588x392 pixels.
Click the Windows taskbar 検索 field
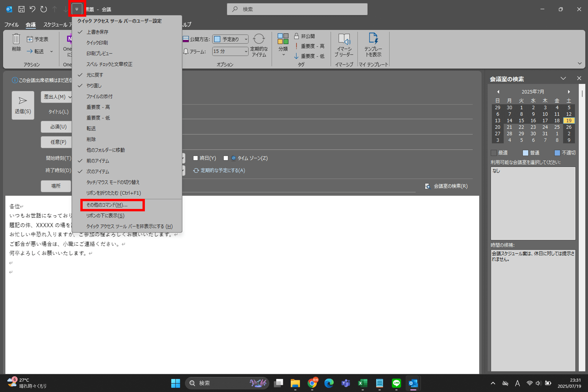227,383
